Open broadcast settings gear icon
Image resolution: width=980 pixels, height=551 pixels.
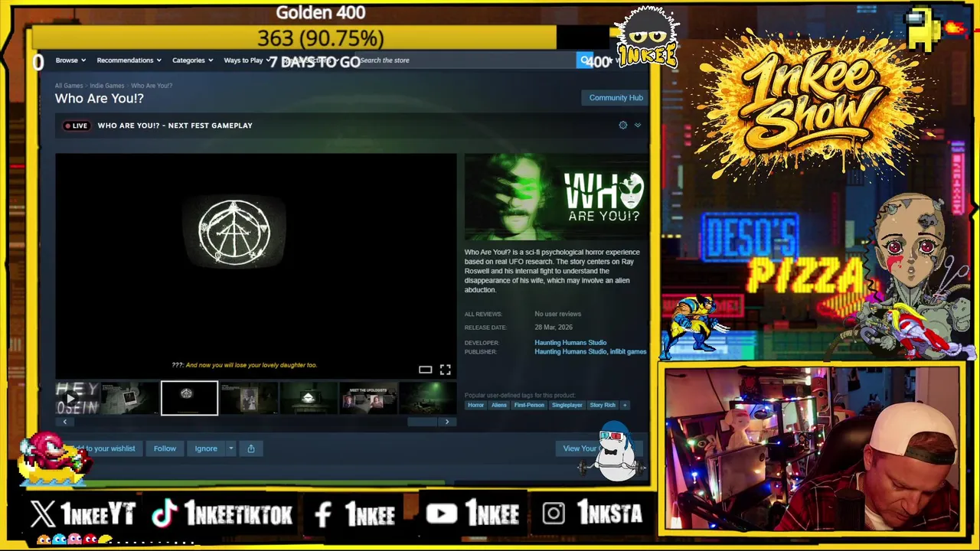pyautogui.click(x=622, y=126)
